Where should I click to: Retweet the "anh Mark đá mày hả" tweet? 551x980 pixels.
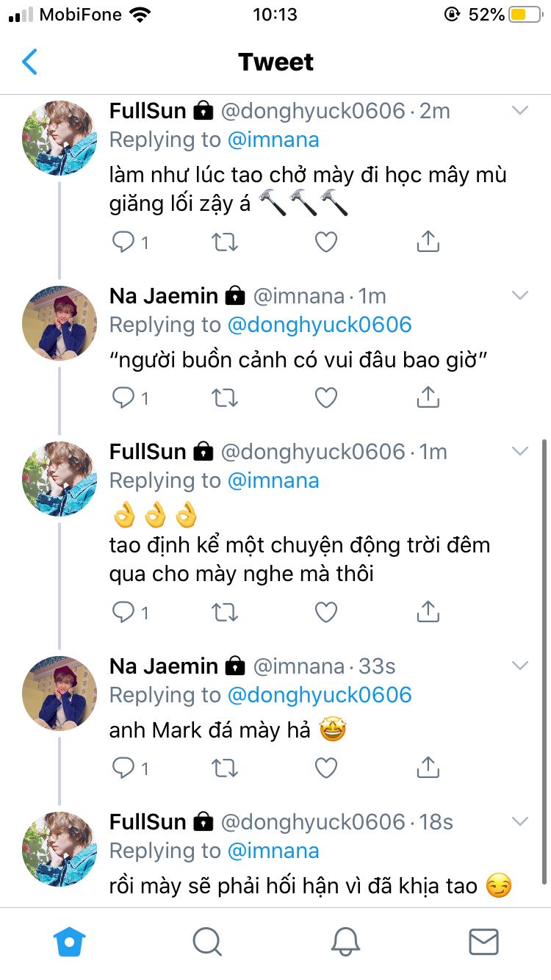(x=224, y=768)
